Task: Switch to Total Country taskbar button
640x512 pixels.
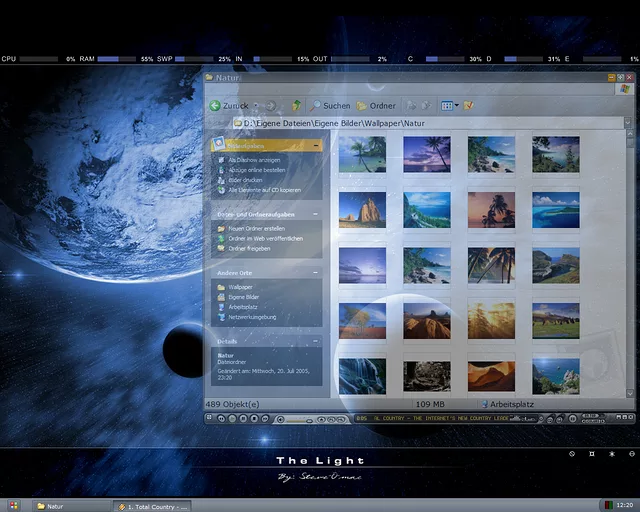Action: [x=152, y=506]
